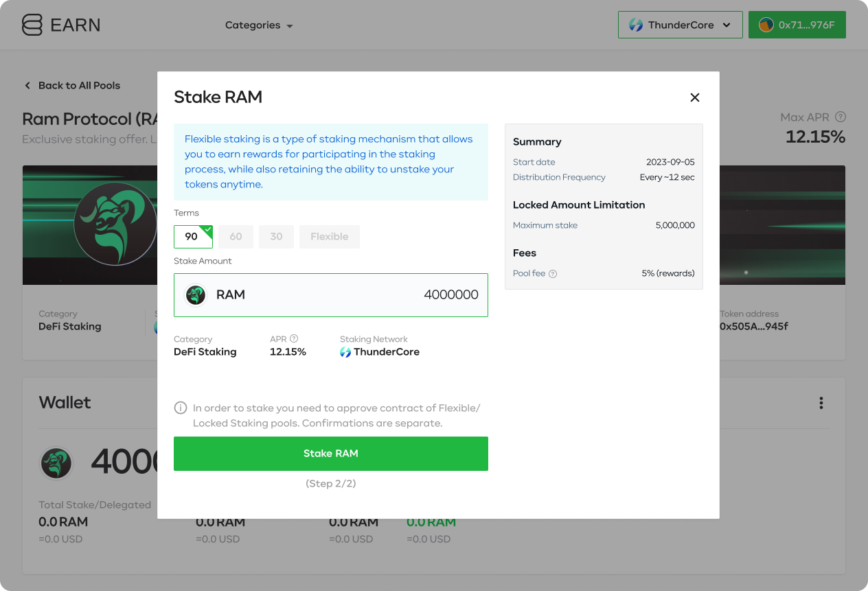Open the ThunderCore network selector

pyautogui.click(x=680, y=25)
